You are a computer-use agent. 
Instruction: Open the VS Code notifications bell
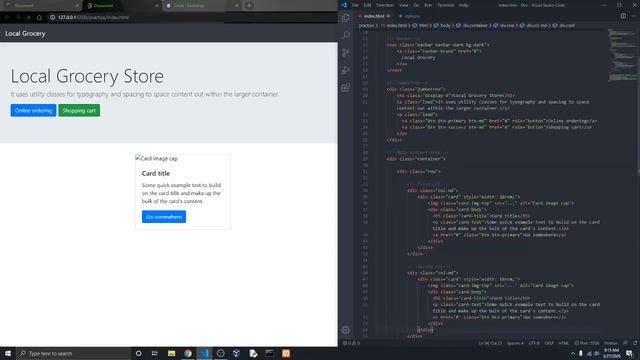click(635, 343)
